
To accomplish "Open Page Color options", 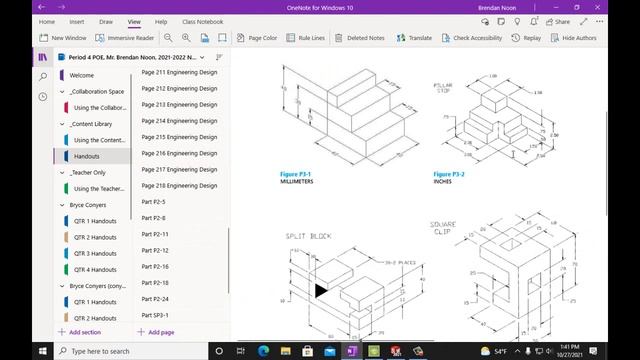I will point(257,38).
